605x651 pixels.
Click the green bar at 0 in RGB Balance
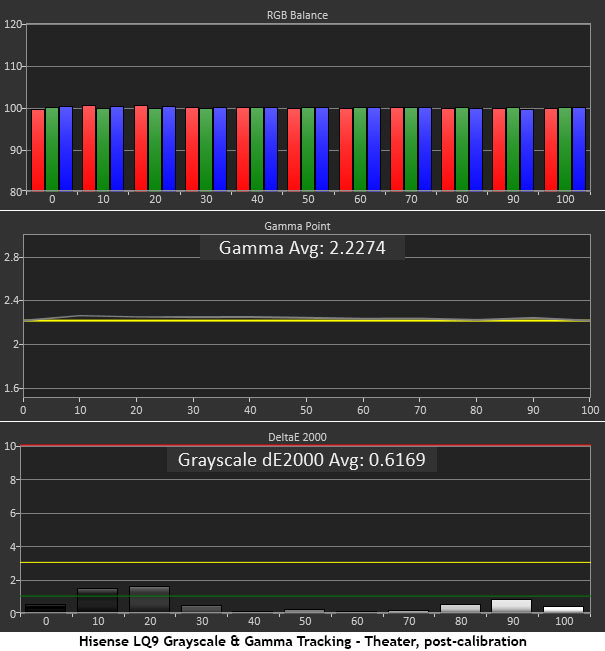pos(52,149)
